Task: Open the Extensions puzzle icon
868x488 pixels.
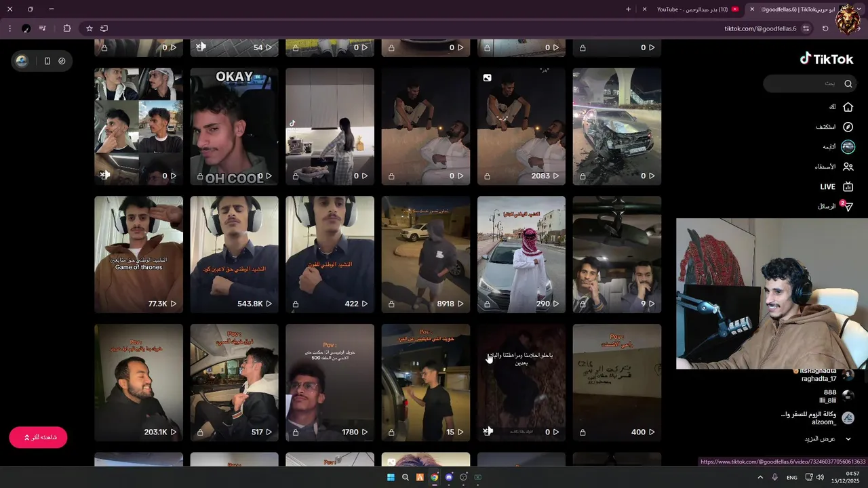Action: pyautogui.click(x=66, y=28)
